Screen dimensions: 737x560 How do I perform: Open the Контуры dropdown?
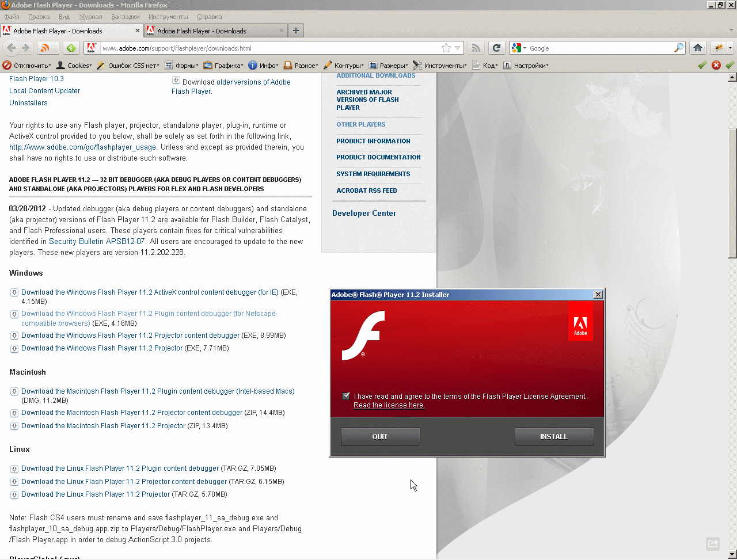(x=344, y=66)
